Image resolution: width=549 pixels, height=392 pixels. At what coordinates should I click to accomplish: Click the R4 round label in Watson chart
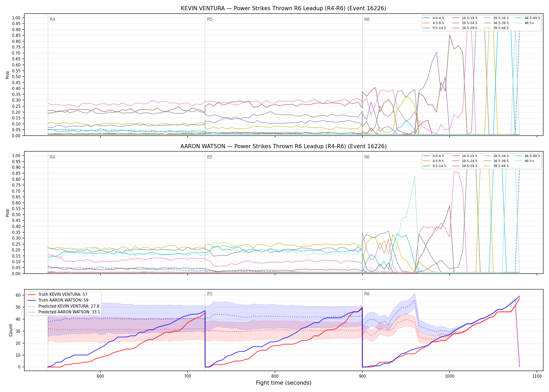tap(52, 157)
